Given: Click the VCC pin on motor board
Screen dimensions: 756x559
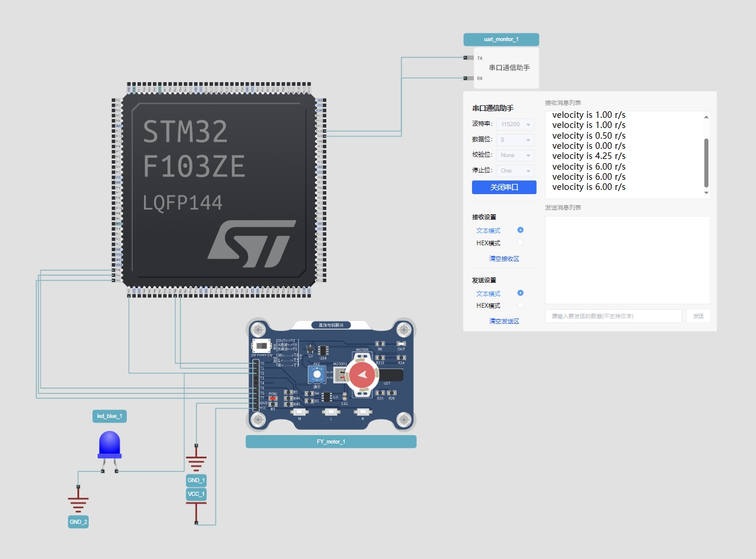Looking at the screenshot, I should (257, 408).
